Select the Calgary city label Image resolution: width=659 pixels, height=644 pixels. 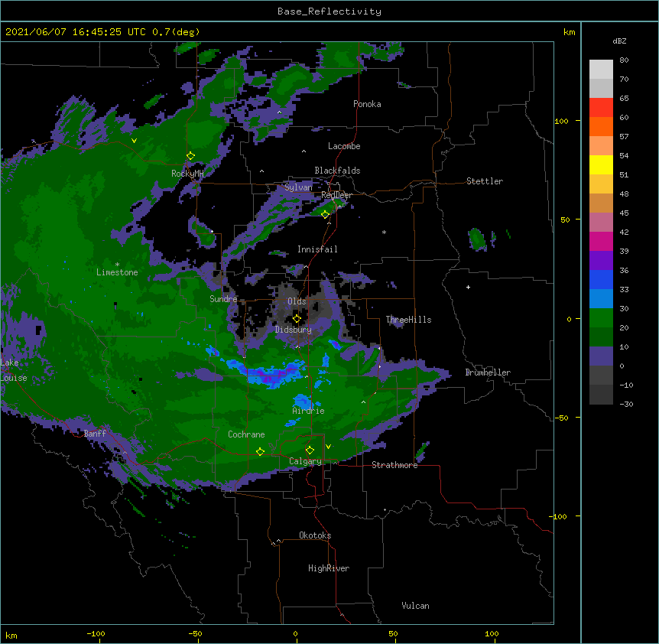point(305,461)
